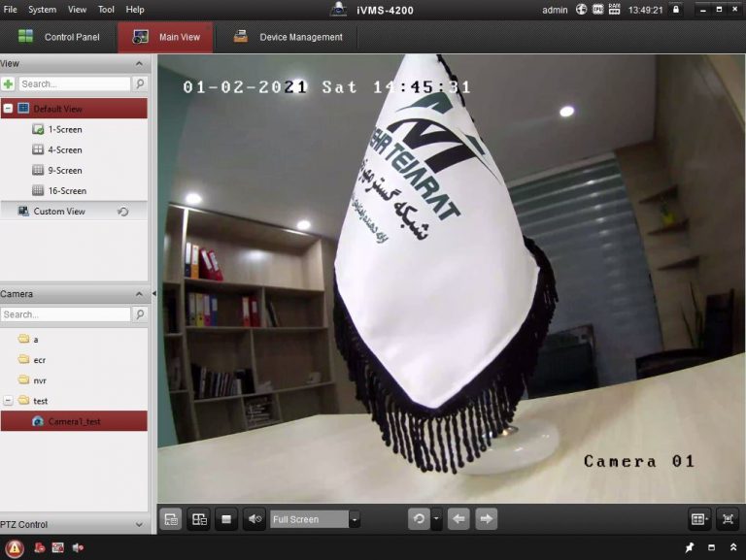Maximize the alarm panel
The width and height of the screenshot is (746, 560).
711,547
